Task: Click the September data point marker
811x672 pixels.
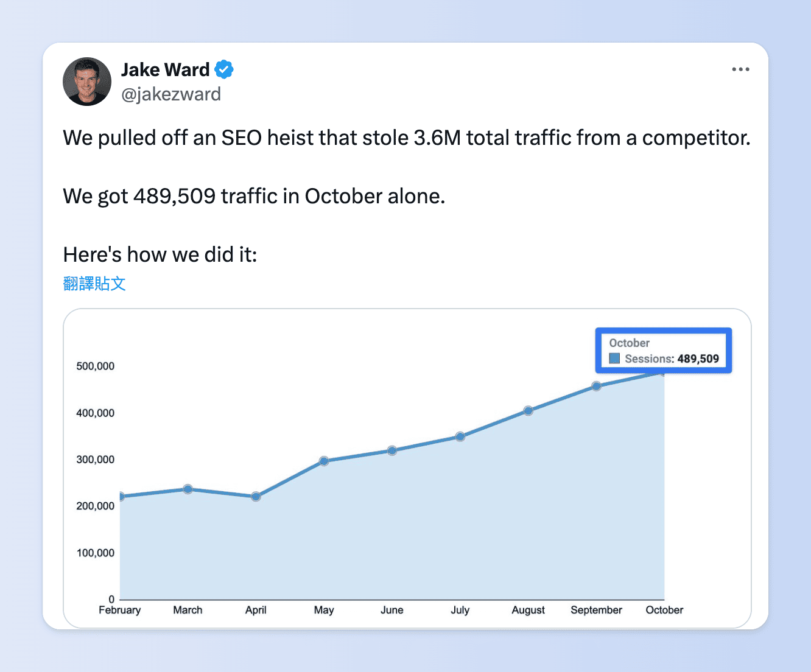Action: click(x=596, y=386)
